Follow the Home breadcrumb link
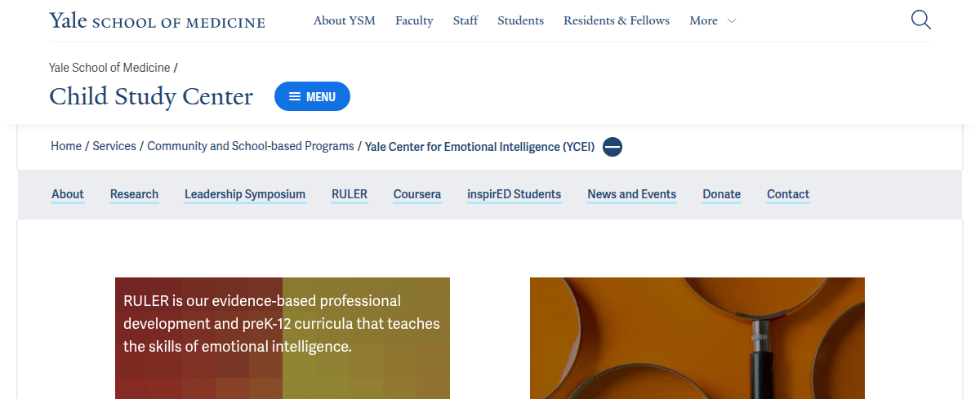 click(x=66, y=146)
